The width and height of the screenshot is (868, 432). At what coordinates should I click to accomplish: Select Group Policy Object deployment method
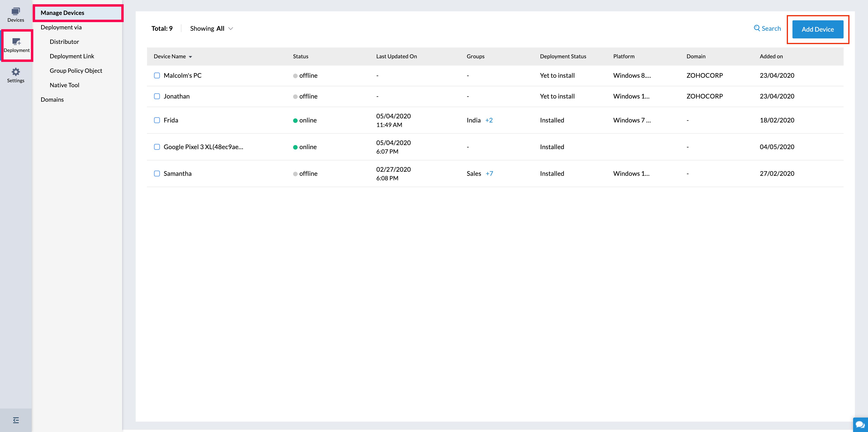click(x=76, y=70)
